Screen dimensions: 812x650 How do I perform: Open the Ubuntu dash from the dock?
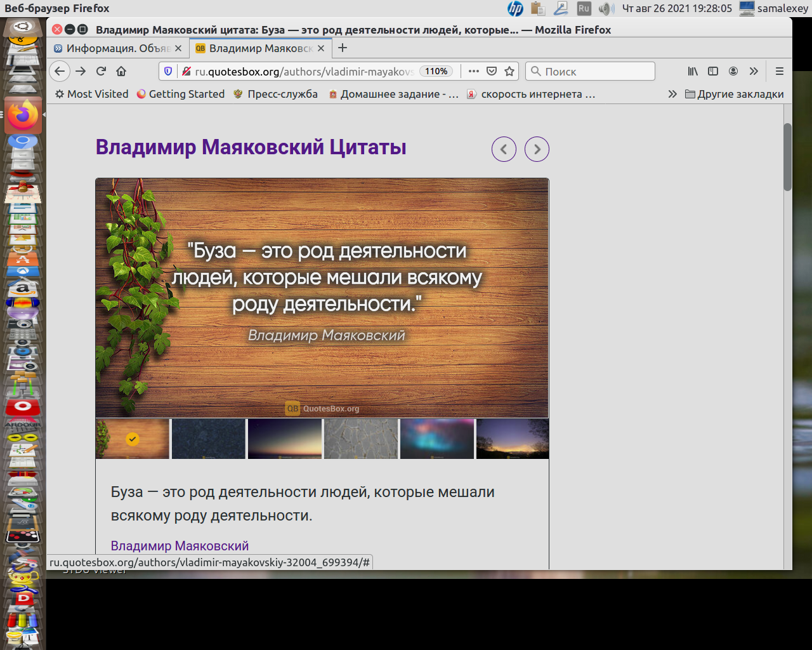point(23,27)
